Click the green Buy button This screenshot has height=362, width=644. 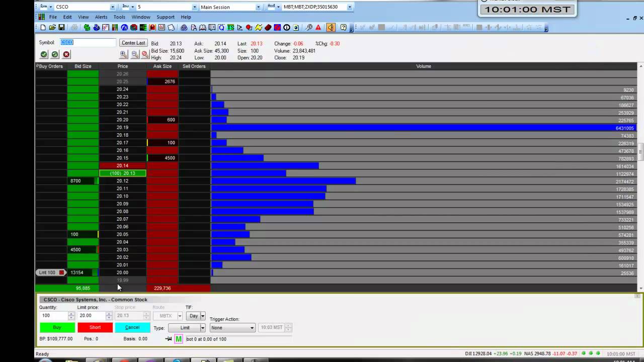click(57, 327)
